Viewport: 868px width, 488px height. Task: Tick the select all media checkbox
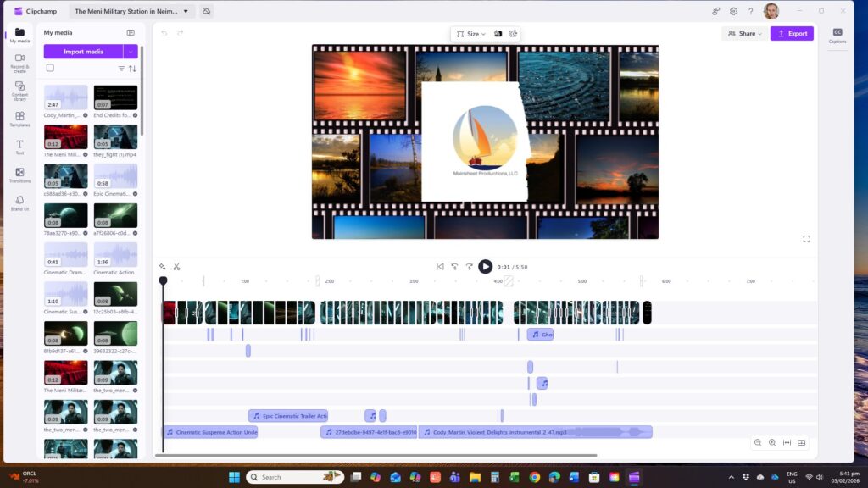(x=50, y=68)
